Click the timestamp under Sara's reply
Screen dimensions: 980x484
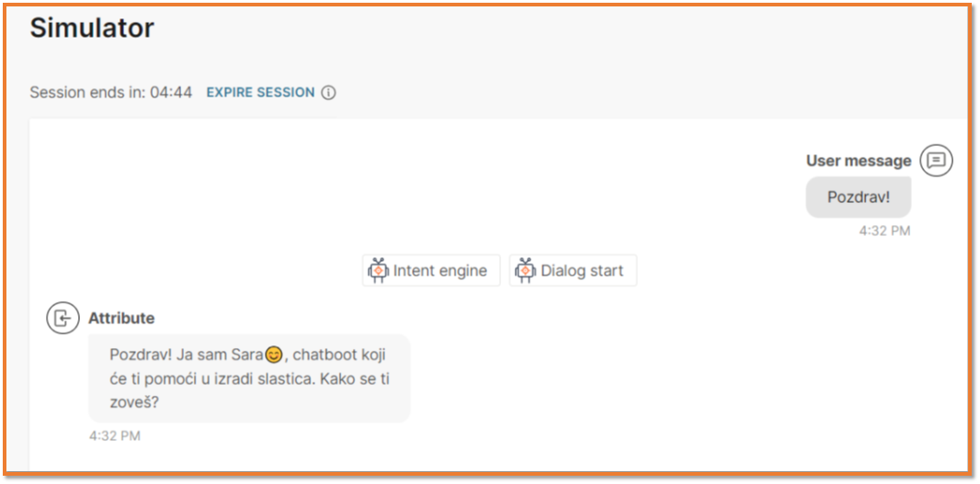coord(115,436)
